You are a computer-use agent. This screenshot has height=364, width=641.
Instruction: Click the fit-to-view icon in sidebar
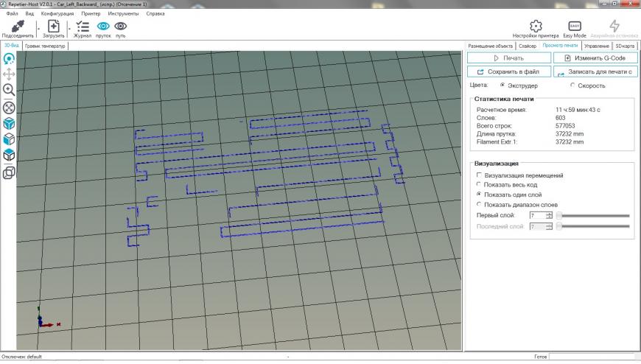click(9, 107)
